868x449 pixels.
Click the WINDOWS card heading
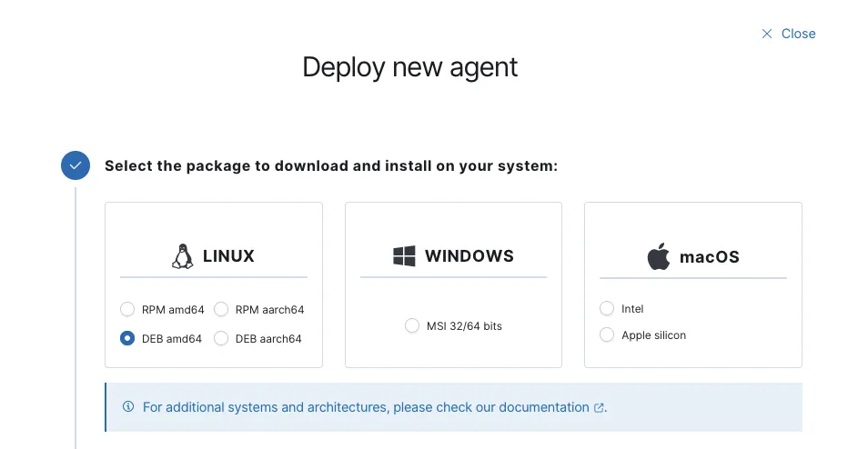coord(469,256)
